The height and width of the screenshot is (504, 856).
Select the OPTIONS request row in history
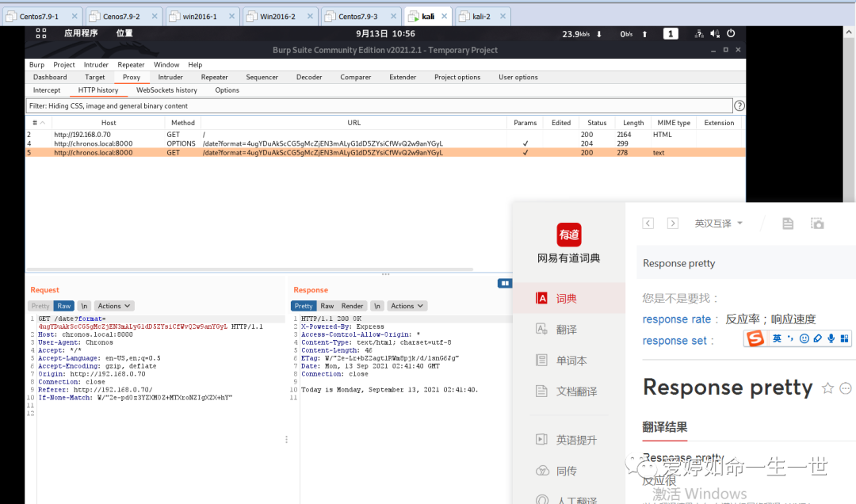tap(385, 143)
